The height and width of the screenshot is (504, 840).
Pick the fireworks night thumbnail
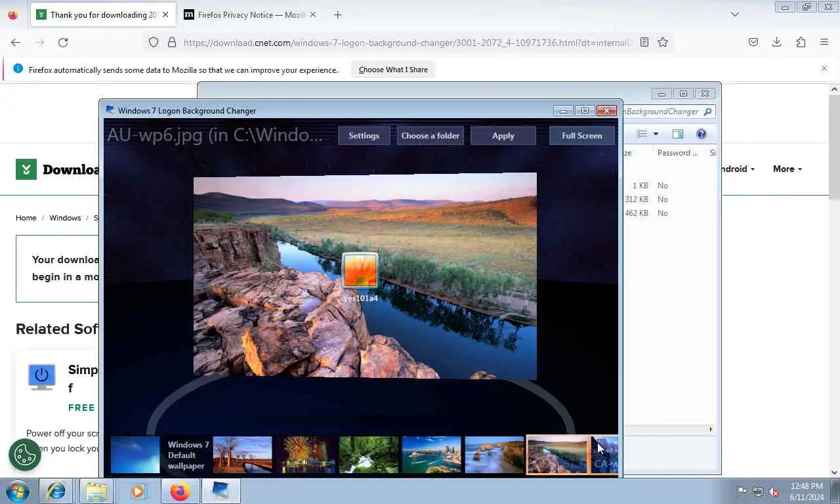[x=305, y=455]
